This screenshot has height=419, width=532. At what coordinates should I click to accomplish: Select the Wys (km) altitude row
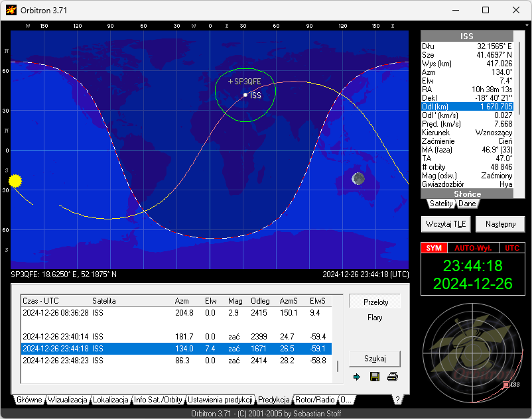pyautogui.click(x=467, y=64)
